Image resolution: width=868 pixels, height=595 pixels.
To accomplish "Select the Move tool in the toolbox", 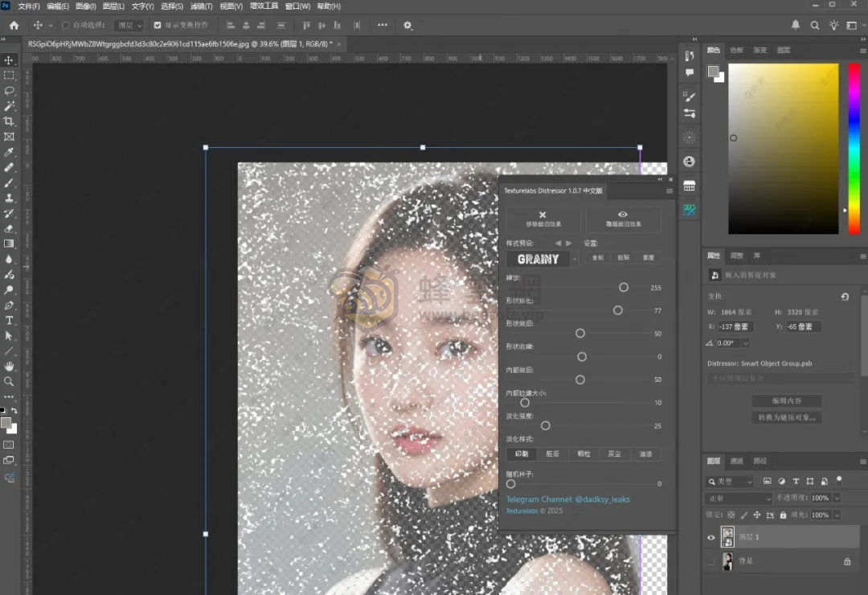I will coord(9,59).
